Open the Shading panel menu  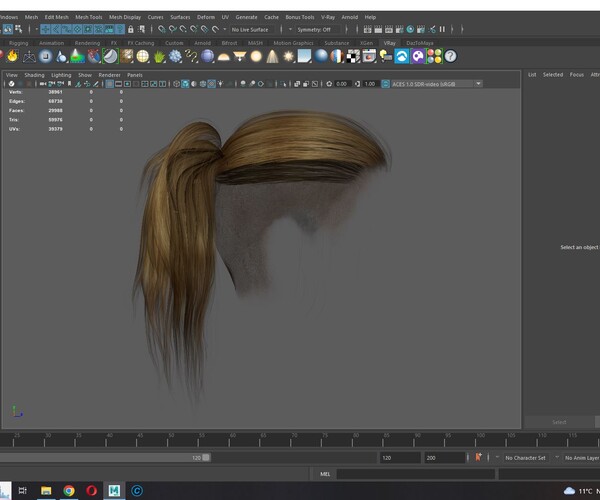coord(34,75)
